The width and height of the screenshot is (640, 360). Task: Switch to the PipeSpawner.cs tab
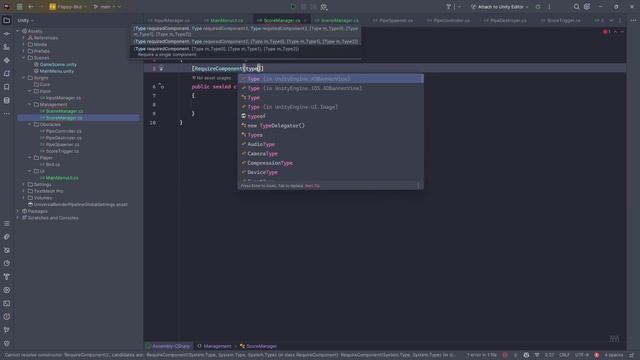click(393, 20)
